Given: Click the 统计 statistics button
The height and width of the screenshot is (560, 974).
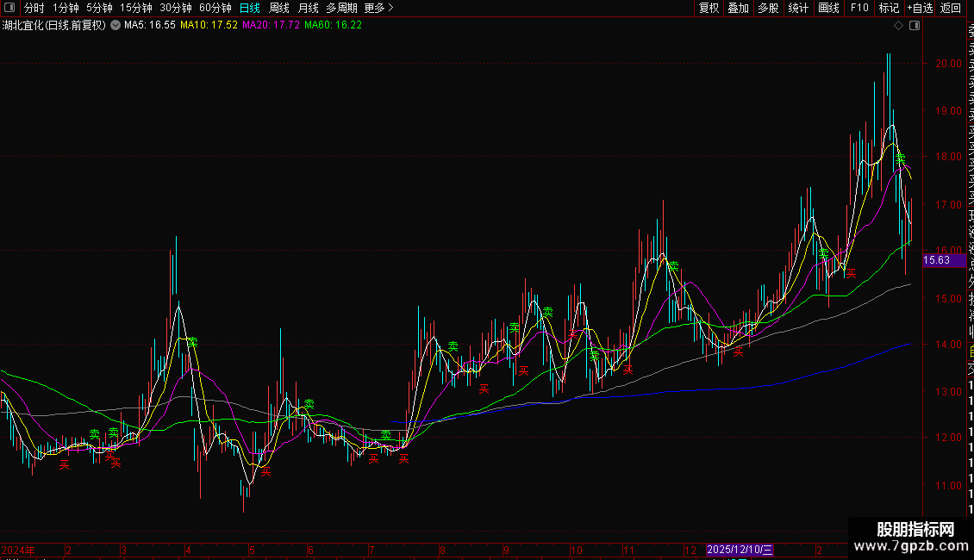Looking at the screenshot, I should click(x=798, y=8).
